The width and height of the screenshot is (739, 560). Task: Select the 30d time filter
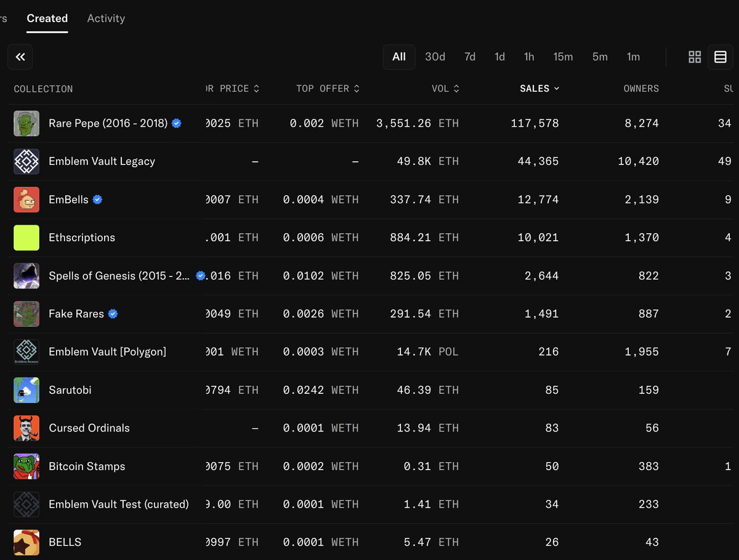pyautogui.click(x=435, y=57)
